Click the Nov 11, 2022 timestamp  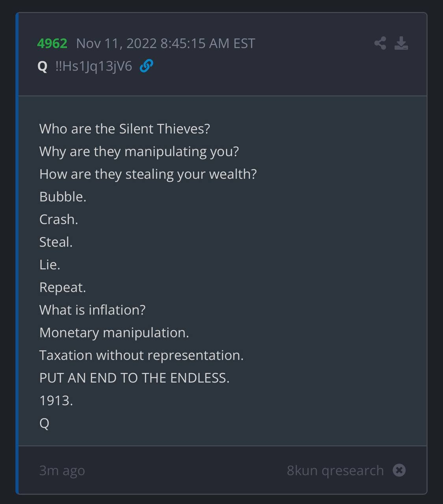pyautogui.click(x=166, y=43)
